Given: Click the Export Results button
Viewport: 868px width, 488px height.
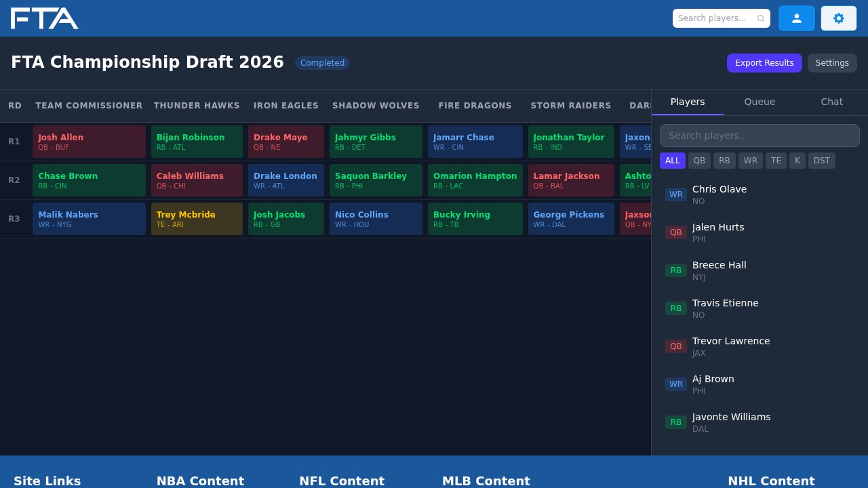Looking at the screenshot, I should coord(764,63).
